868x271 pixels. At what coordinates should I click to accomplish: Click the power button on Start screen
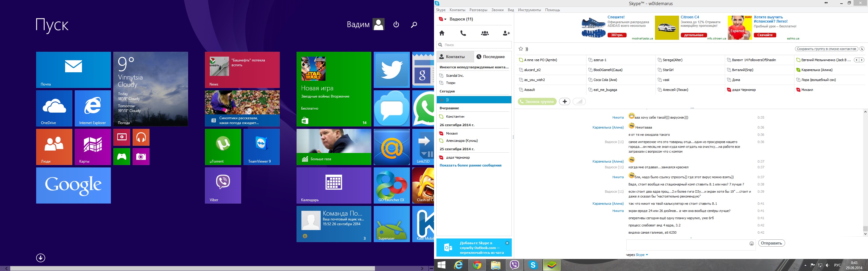pos(396,24)
